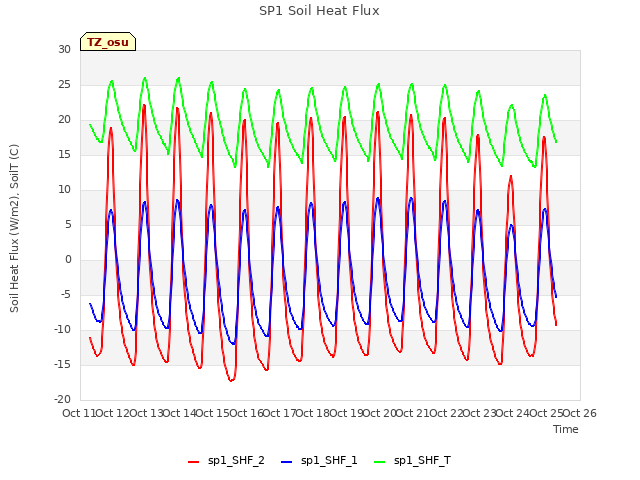Select the sp1_SHF_2 legend entry
The width and height of the screenshot is (640, 480).
tap(226, 461)
